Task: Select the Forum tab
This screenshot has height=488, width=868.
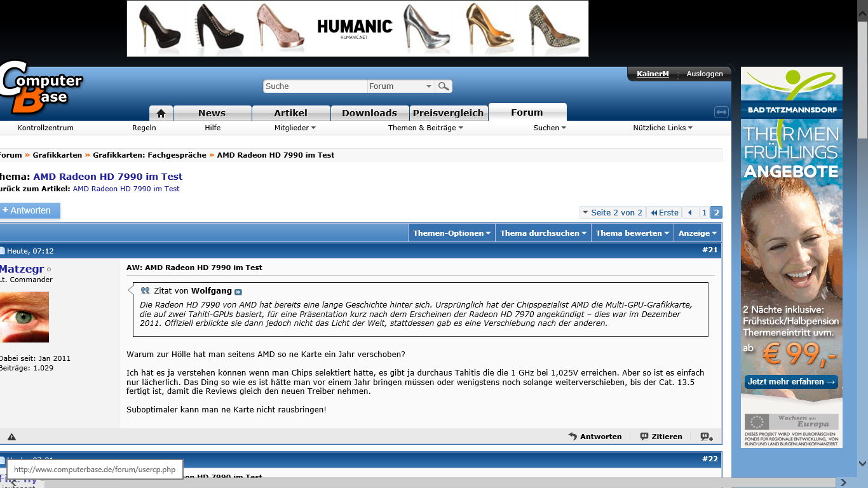Action: click(527, 112)
